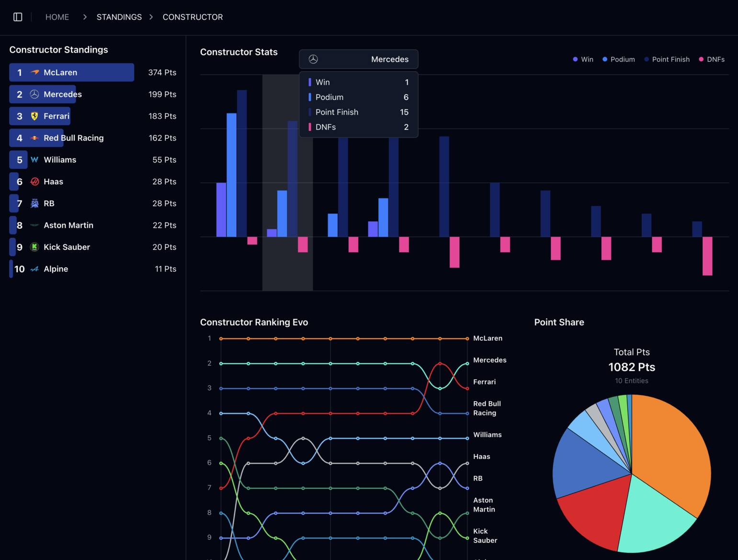Toggle Win series in legend
This screenshot has height=560, width=738.
point(583,59)
